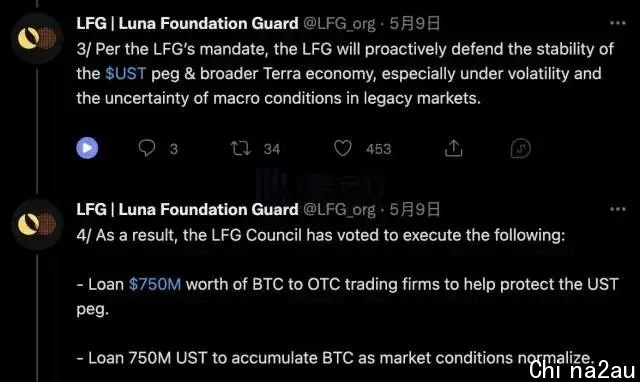
Task: Open the more options on second tweet
Action: click(618, 209)
